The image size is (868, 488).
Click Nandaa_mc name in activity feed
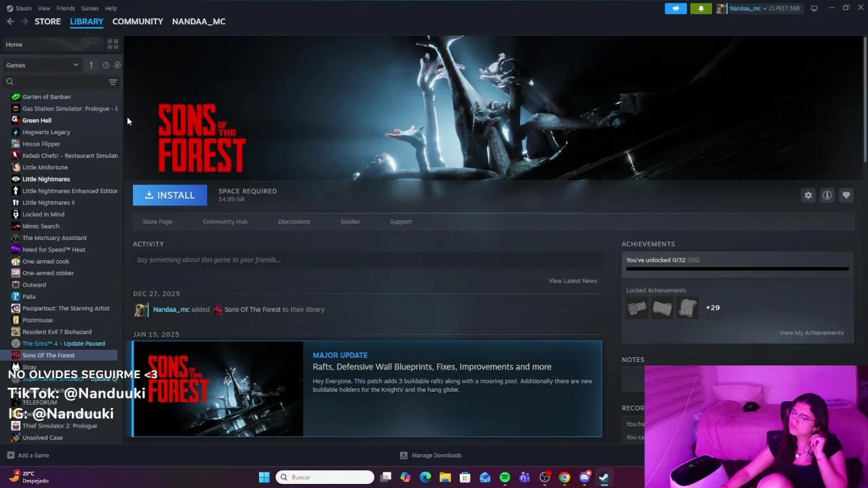[171, 310]
